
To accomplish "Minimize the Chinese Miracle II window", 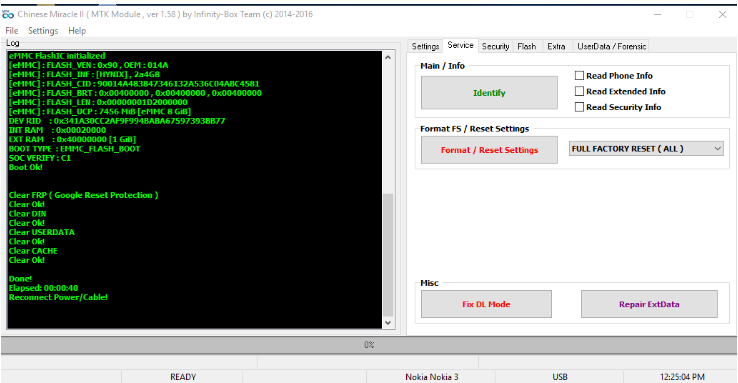I will pyautogui.click(x=658, y=15).
